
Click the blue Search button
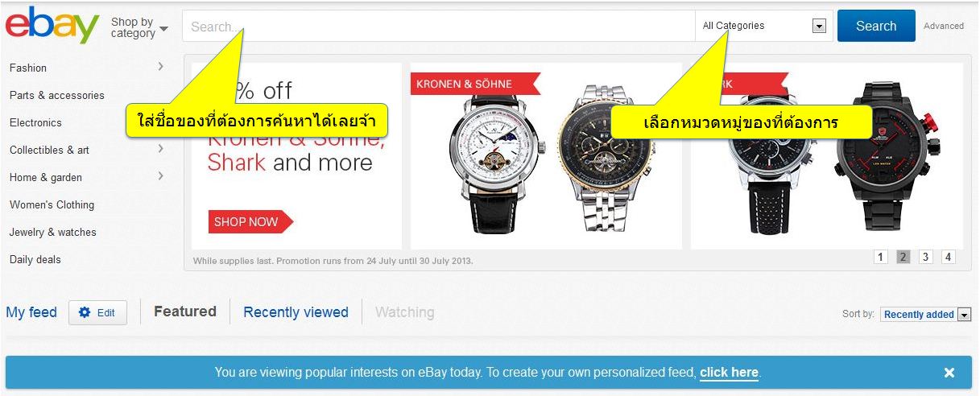(876, 26)
